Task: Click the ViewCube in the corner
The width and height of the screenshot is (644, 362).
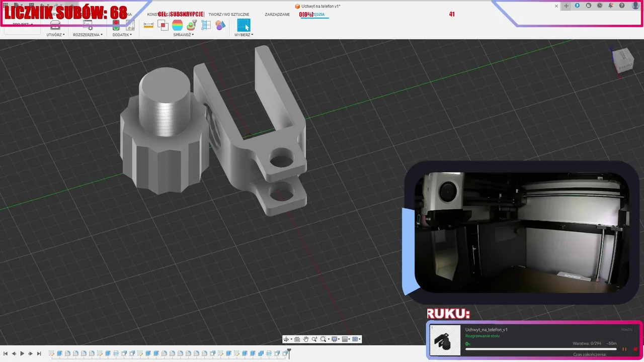Action: (x=624, y=60)
